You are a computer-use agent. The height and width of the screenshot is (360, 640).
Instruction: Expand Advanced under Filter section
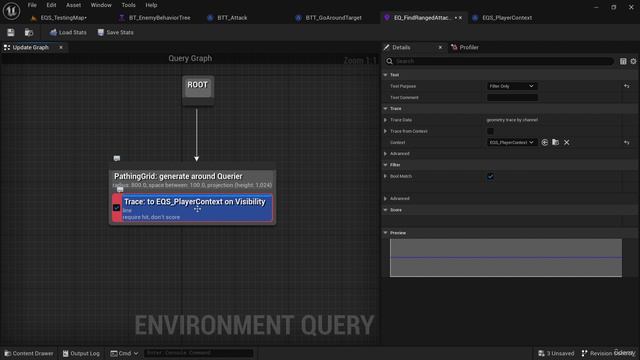(x=385, y=198)
